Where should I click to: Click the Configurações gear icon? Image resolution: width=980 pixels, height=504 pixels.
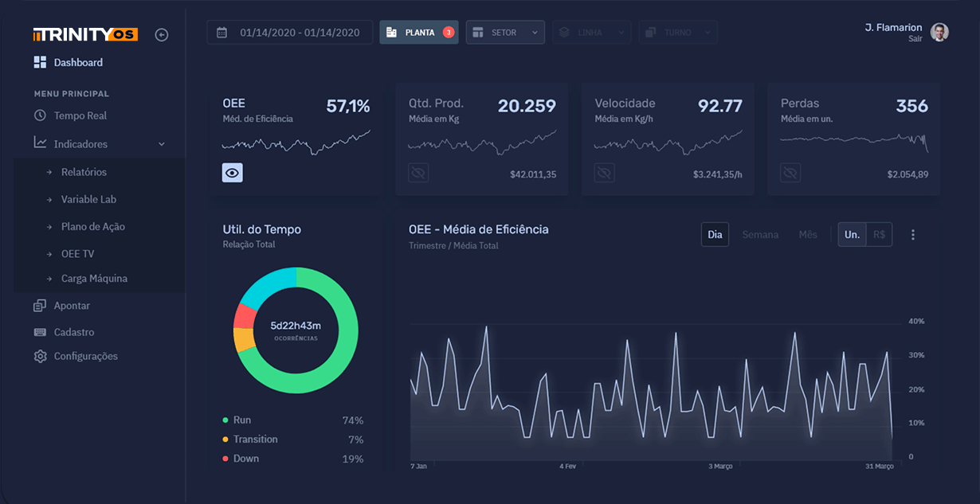40,356
